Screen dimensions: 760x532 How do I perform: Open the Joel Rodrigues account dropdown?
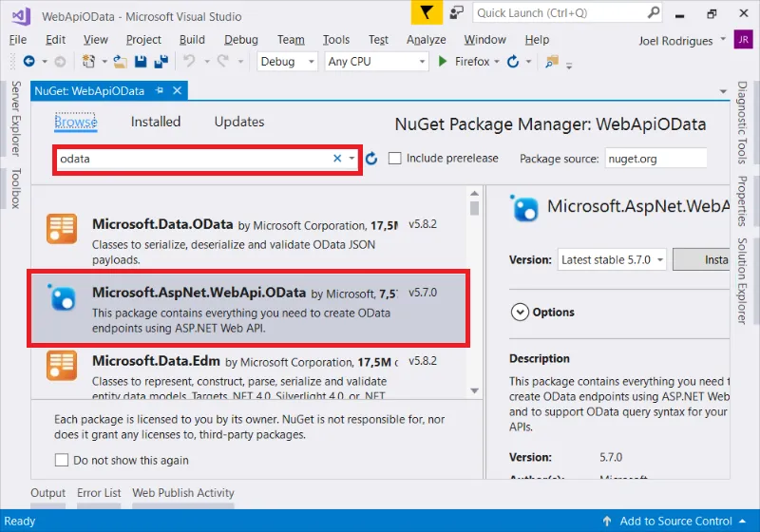(x=723, y=39)
